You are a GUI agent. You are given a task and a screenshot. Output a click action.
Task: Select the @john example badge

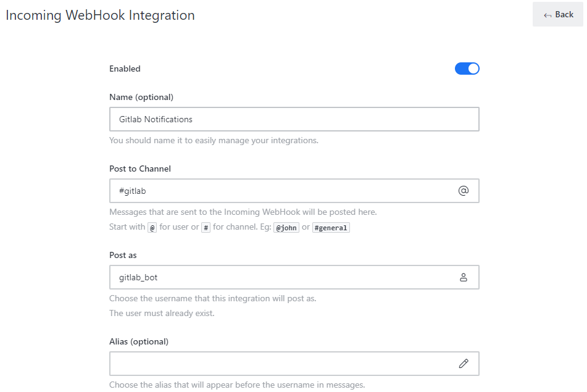286,227
